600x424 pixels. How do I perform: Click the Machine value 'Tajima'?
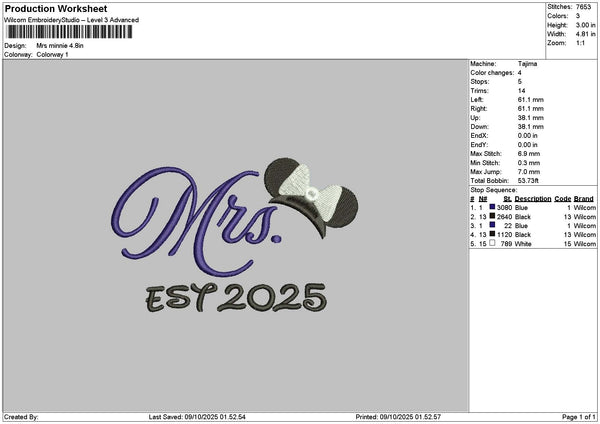coord(527,64)
